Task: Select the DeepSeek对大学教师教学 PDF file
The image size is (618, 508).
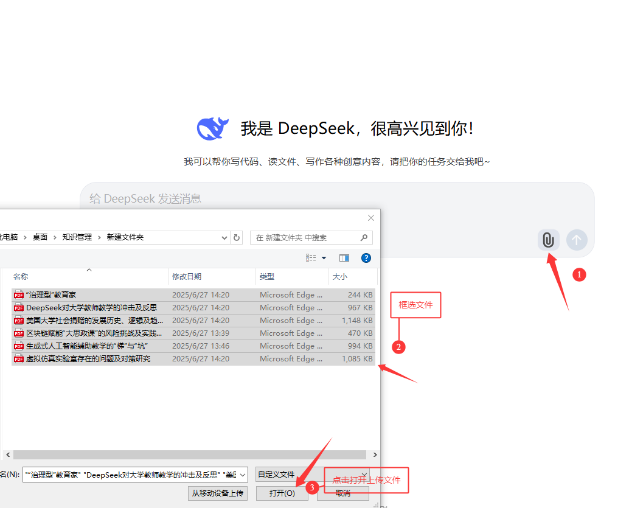Action: [x=90, y=308]
